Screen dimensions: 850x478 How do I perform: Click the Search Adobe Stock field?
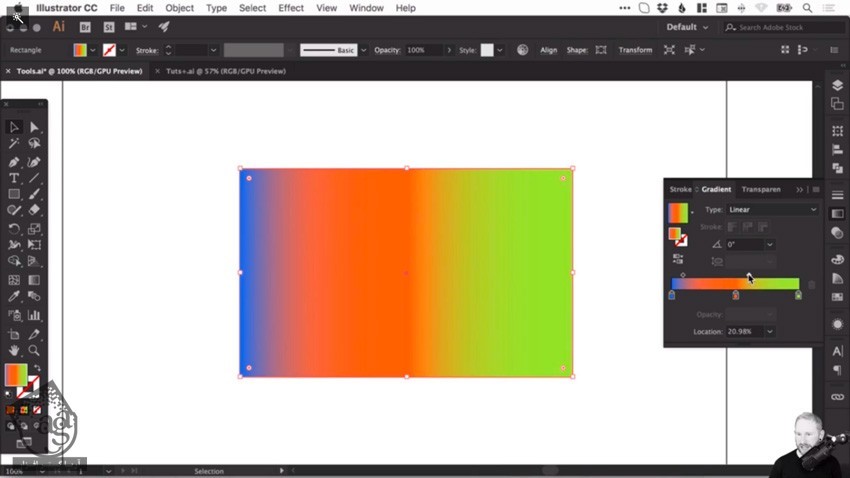click(785, 27)
